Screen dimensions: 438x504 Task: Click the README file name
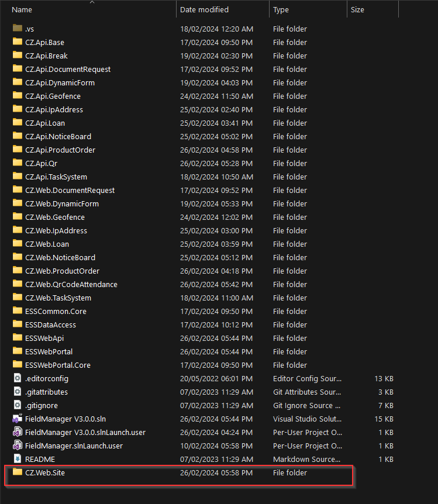click(x=40, y=460)
